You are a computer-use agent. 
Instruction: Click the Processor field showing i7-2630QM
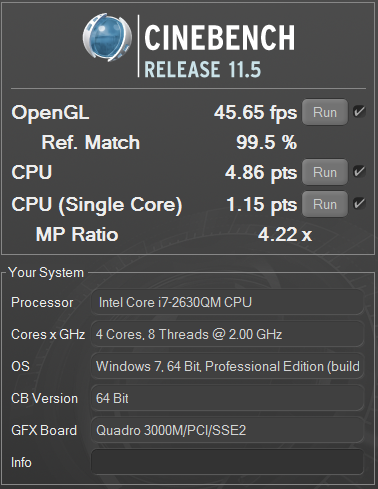227,302
